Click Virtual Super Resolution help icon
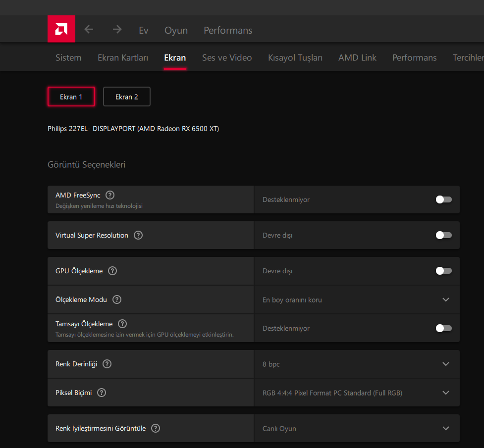This screenshot has height=448, width=484. [138, 235]
